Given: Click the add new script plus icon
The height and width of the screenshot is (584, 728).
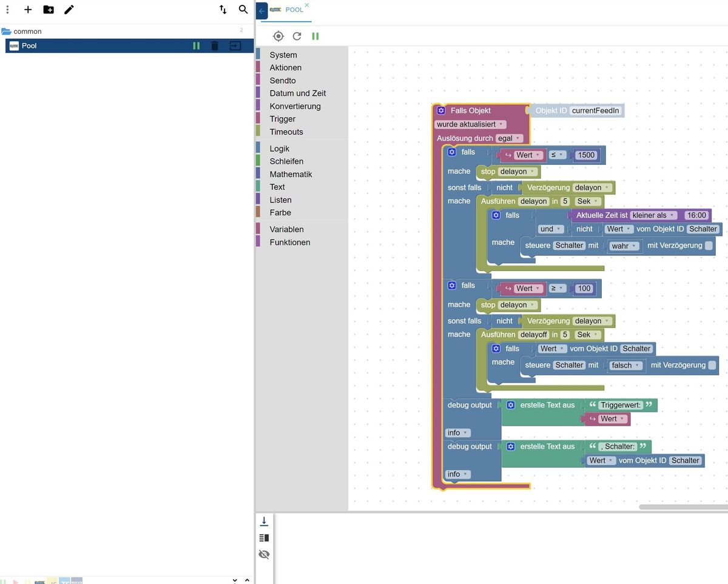Looking at the screenshot, I should pos(28,10).
